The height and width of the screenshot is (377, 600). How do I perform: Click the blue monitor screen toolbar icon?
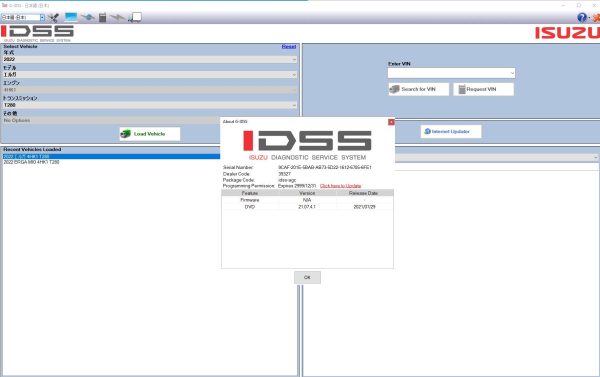pos(71,17)
